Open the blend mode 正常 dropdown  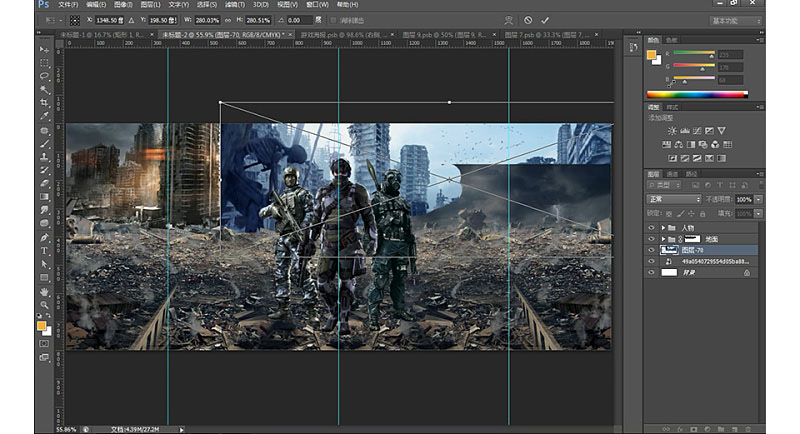(x=674, y=199)
